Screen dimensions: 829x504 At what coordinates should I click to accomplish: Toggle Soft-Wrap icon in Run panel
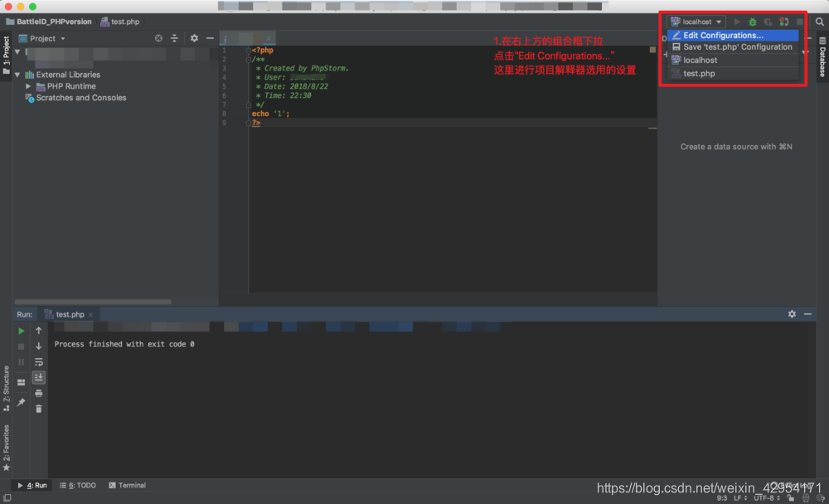(39, 362)
